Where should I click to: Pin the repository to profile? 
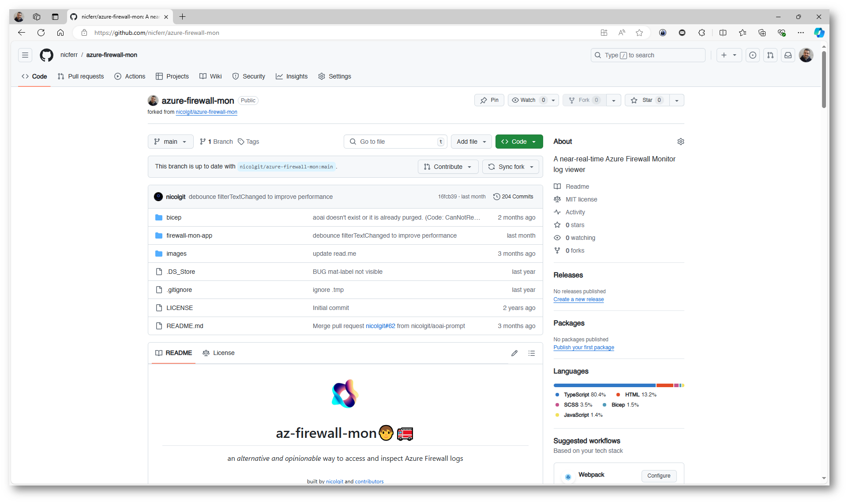[x=489, y=100]
